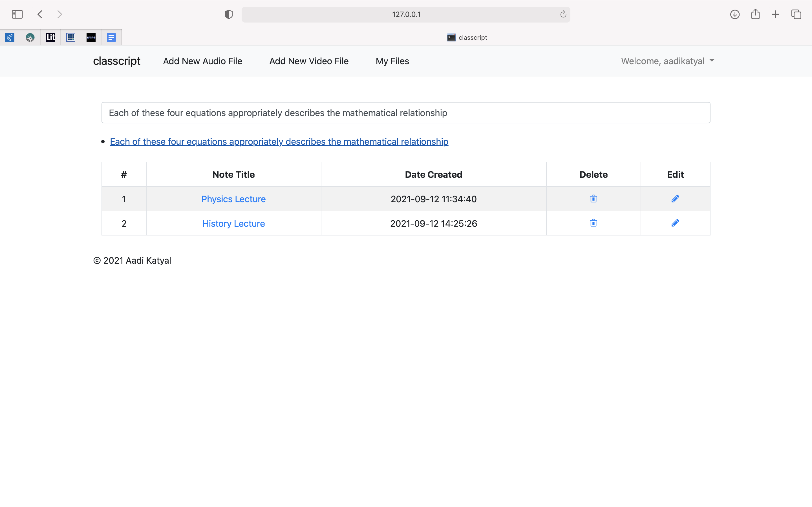Edit the Physics Lecture note
The height and width of the screenshot is (507, 812).
pyautogui.click(x=675, y=199)
